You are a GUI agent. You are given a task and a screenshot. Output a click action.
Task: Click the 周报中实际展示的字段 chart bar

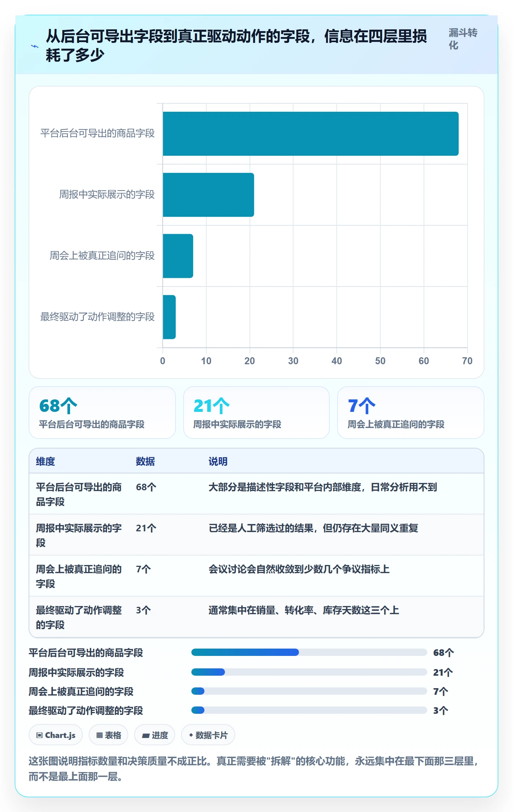208,195
